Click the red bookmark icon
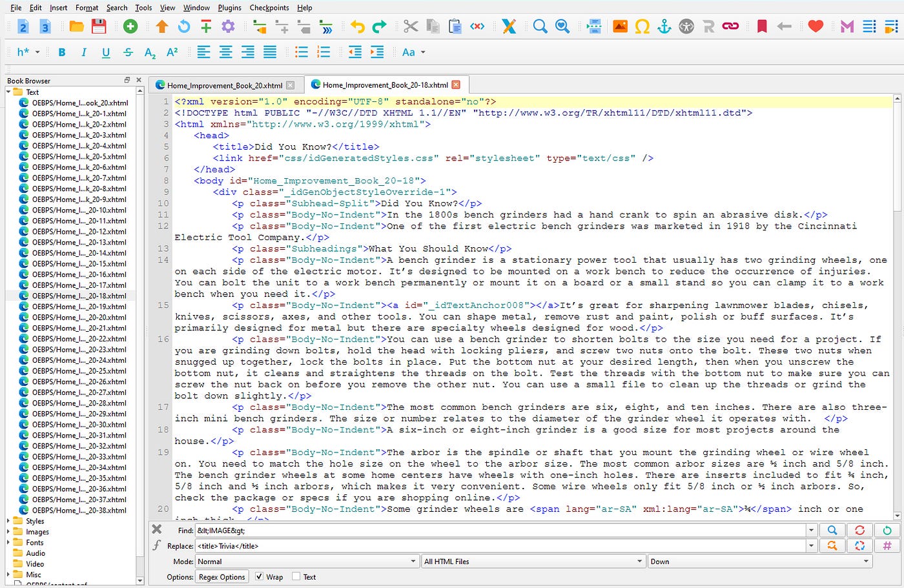The image size is (904, 588). coord(762,26)
